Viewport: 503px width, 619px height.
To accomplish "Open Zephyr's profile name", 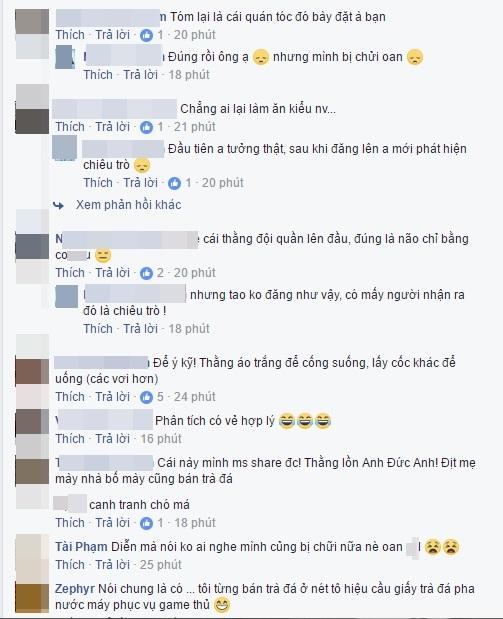I will pos(75,589).
